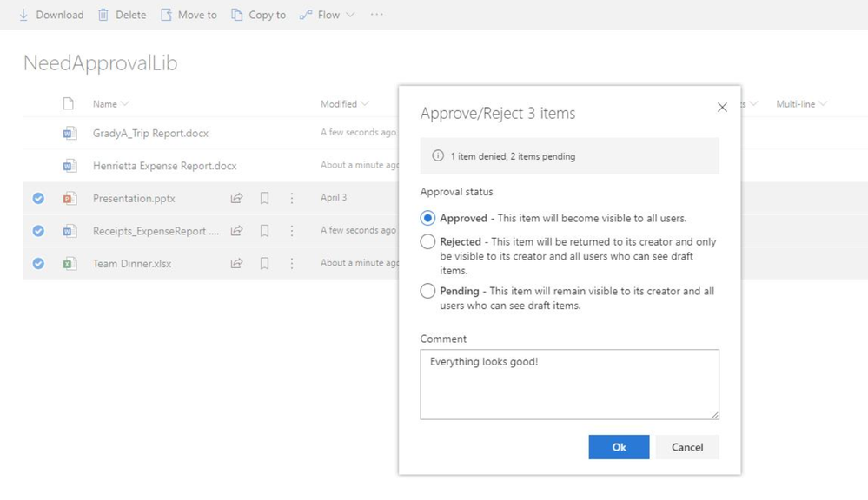Confirm approval with the Ok button

[x=619, y=447]
